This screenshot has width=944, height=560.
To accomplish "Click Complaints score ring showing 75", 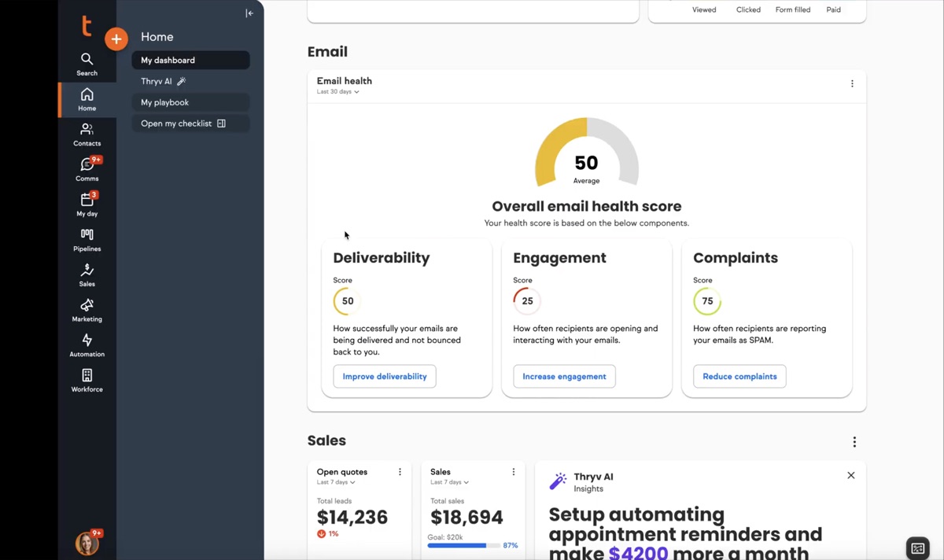I will tap(707, 301).
